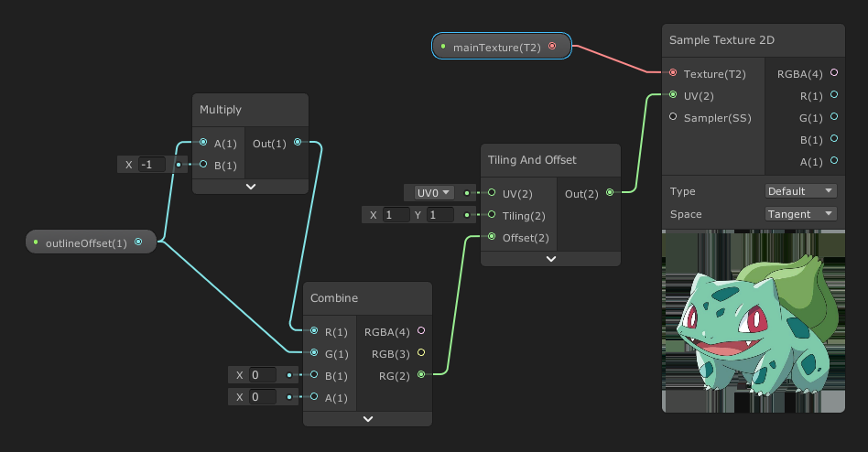Click the Sample Texture 2D R(1) output port

834,94
